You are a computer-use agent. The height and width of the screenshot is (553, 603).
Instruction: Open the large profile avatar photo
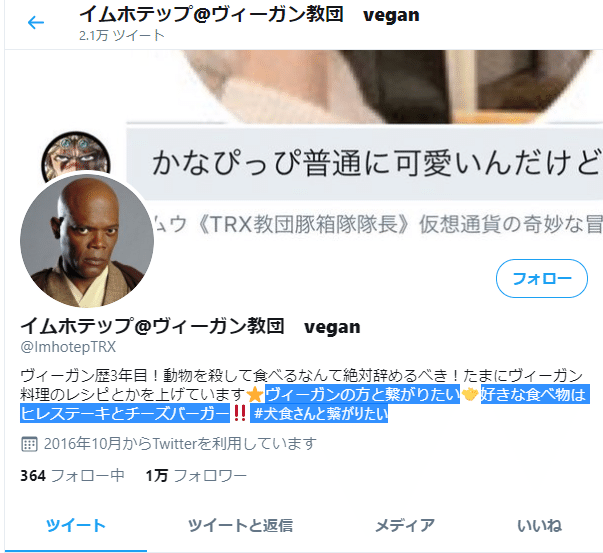coord(87,241)
